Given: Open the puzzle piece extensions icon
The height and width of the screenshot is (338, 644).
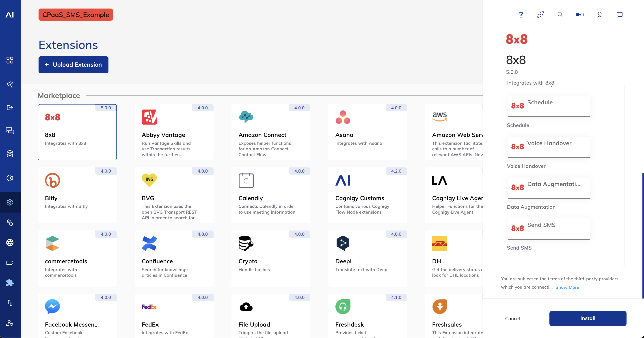Looking at the screenshot, I should tap(10, 283).
